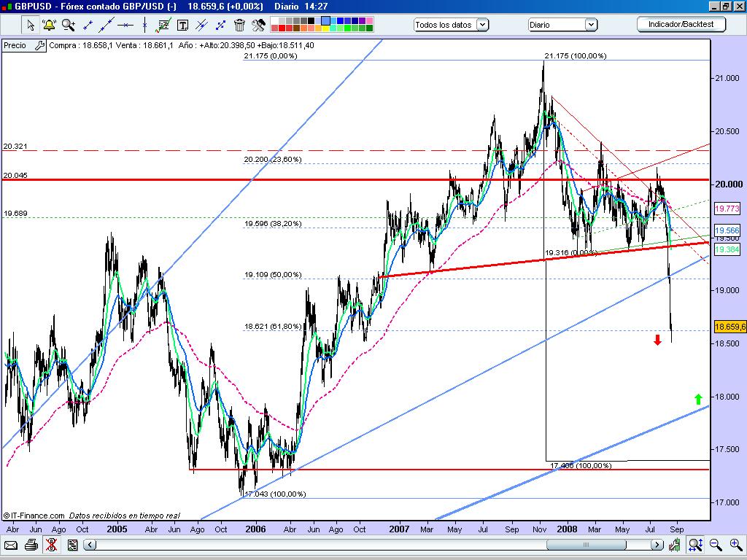The height and width of the screenshot is (560, 747).
Task: Choose the text annotation tool
Action: pyautogui.click(x=182, y=25)
